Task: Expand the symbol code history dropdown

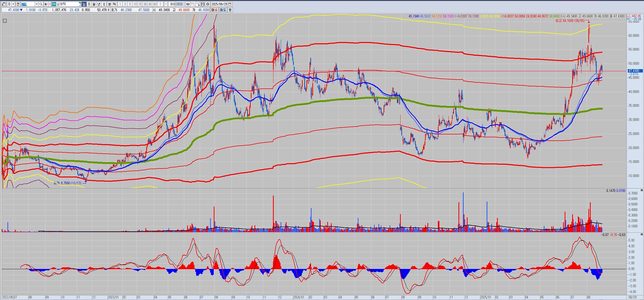Action: coord(37,4)
